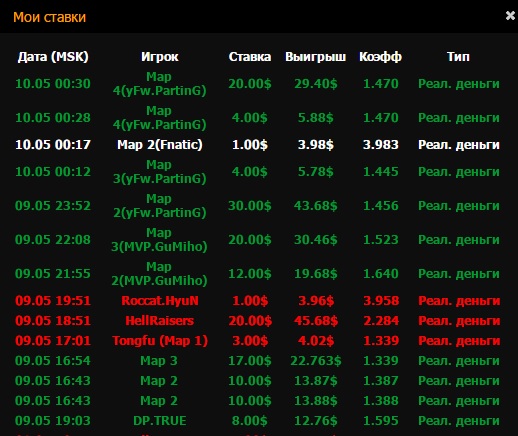This screenshot has width=518, height=436.
Task: Select the date 09.05 19:03
Action: click(53, 421)
